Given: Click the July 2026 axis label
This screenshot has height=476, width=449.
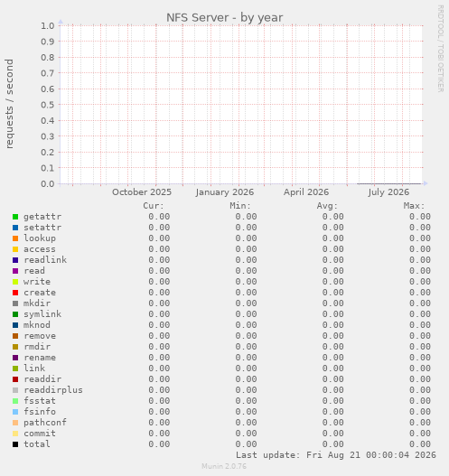Looking at the screenshot, I should [x=388, y=192].
